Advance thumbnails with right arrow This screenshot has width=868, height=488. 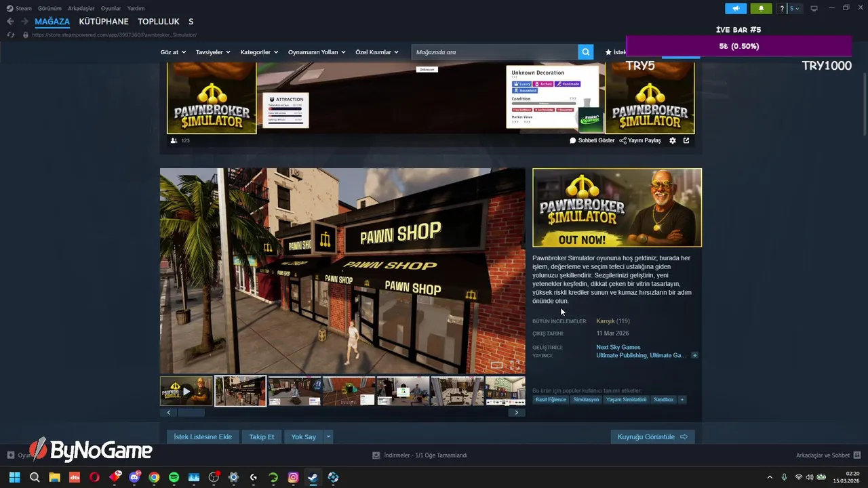pyautogui.click(x=517, y=413)
